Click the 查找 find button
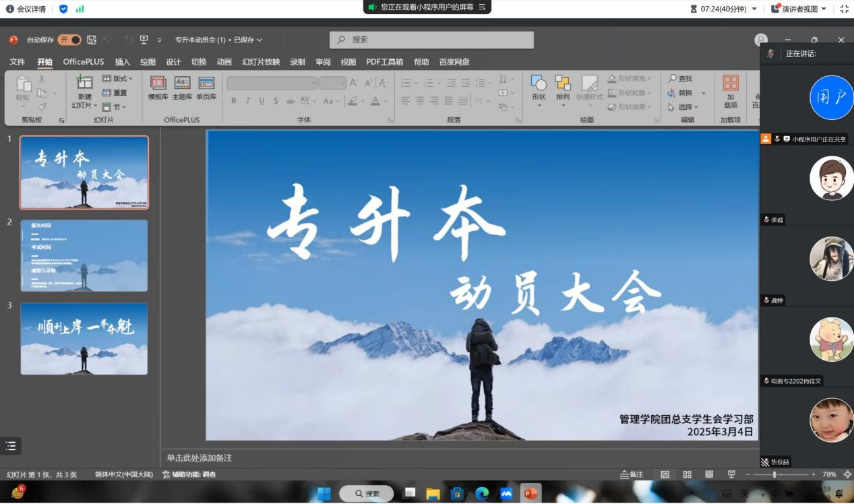 (x=680, y=79)
